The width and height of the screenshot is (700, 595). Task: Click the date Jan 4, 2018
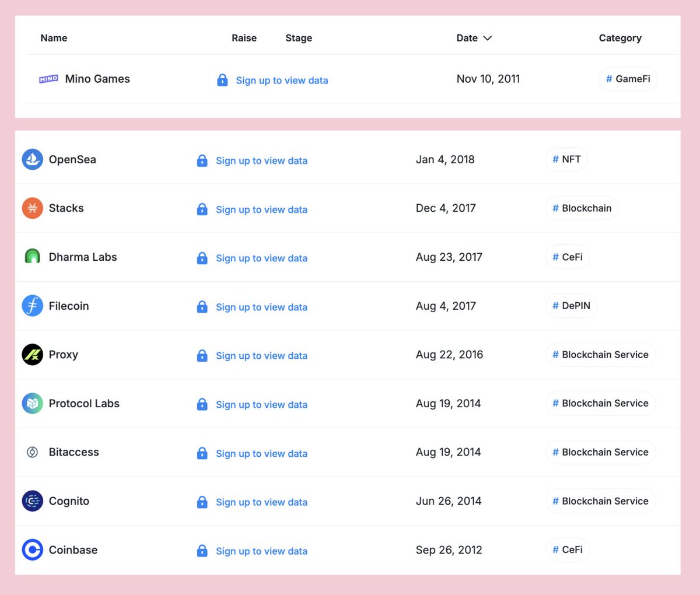click(x=445, y=159)
